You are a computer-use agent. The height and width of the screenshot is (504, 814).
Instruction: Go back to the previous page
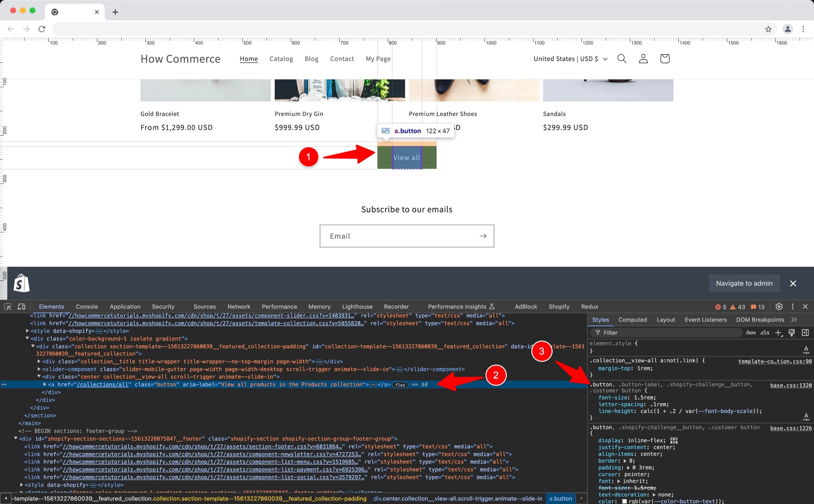(11, 29)
